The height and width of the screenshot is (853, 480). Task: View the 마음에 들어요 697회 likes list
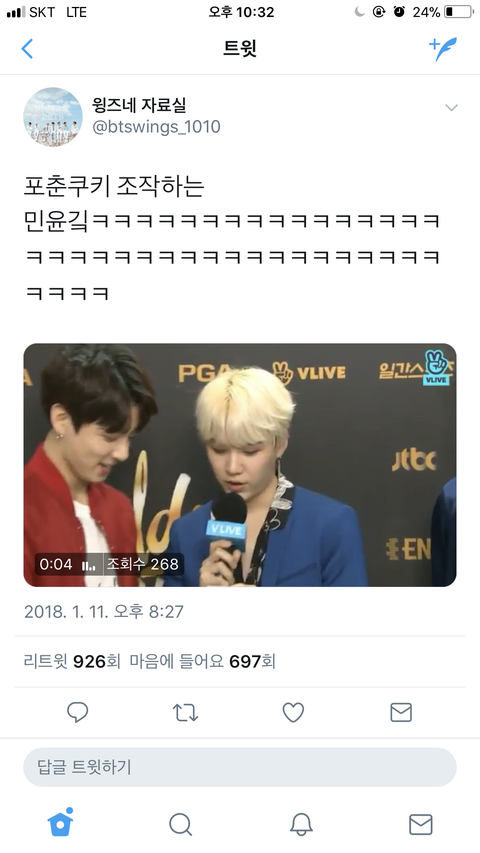tap(202, 662)
